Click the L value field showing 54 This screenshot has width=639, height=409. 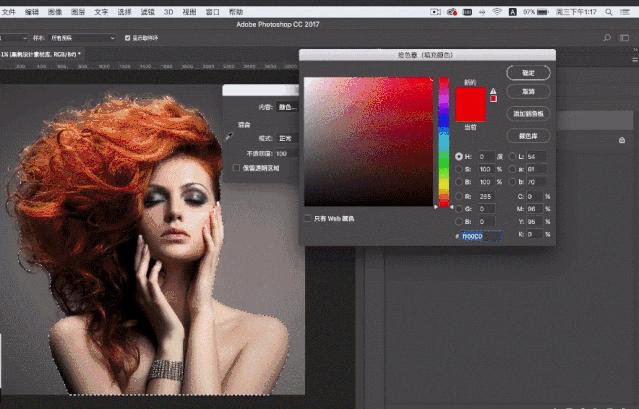[x=536, y=156]
